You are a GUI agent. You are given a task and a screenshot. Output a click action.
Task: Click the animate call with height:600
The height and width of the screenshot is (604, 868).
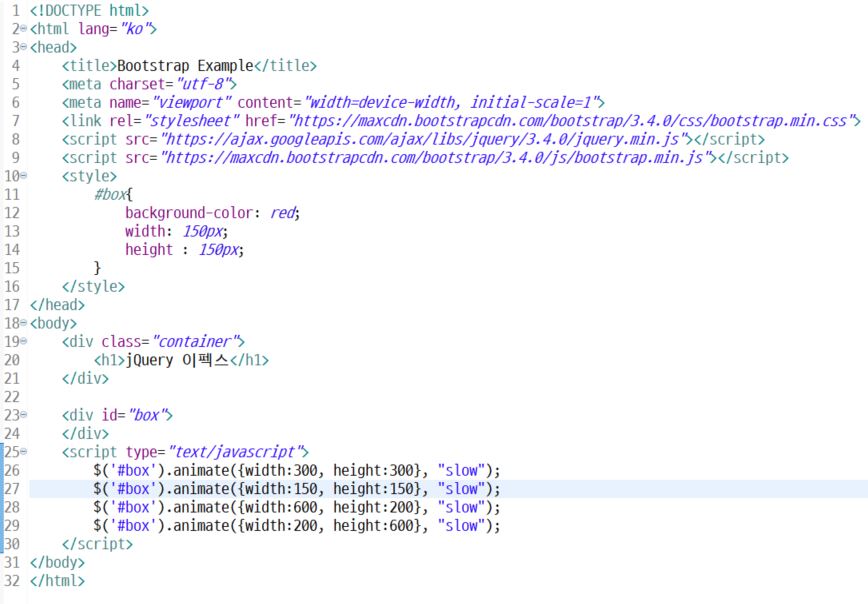click(297, 525)
